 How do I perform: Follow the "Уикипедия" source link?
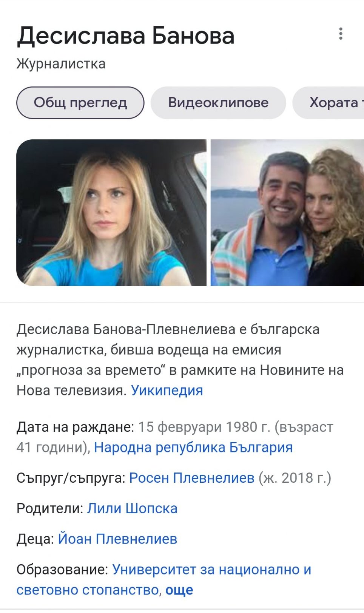click(x=167, y=390)
